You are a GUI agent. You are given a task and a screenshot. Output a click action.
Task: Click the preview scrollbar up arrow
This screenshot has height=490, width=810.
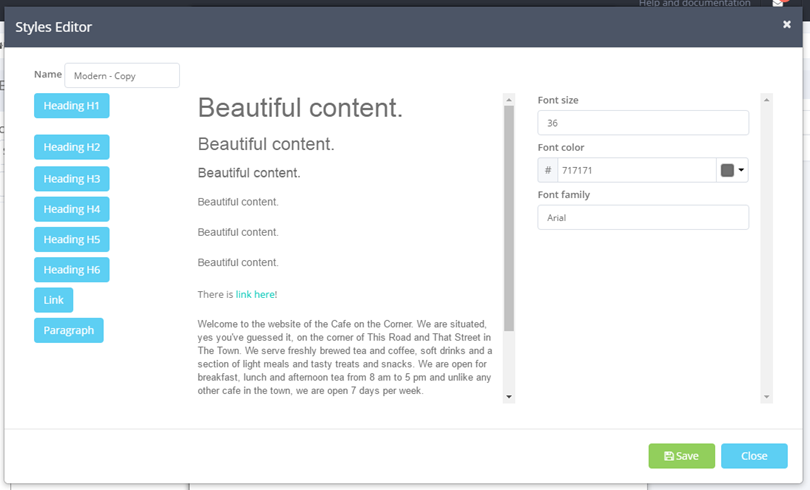pyautogui.click(x=509, y=100)
